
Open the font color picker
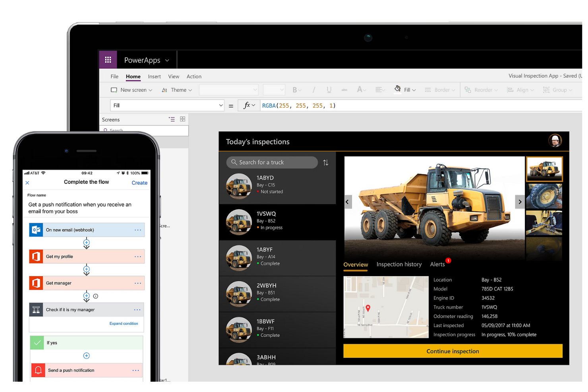tap(361, 90)
